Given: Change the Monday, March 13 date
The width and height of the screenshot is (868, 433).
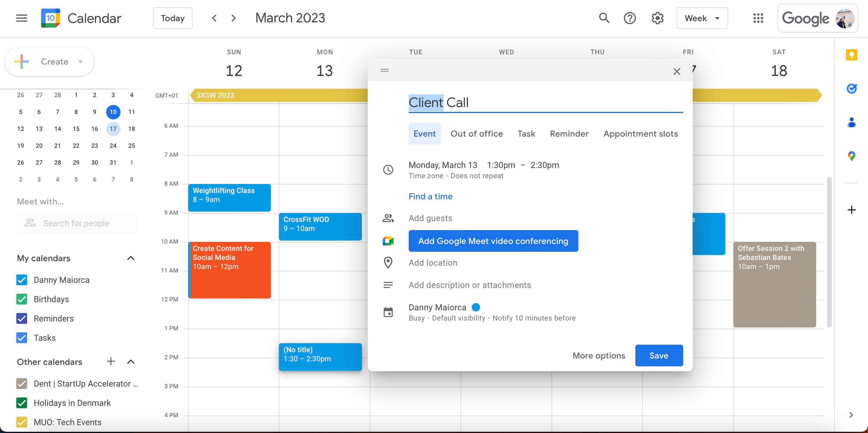Looking at the screenshot, I should point(443,165).
